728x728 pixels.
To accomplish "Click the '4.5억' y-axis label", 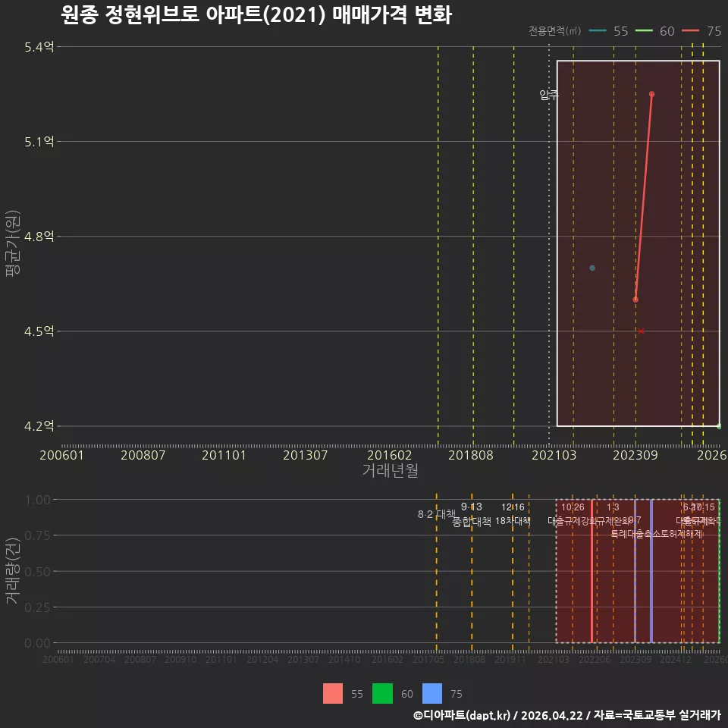I will 39,331.
